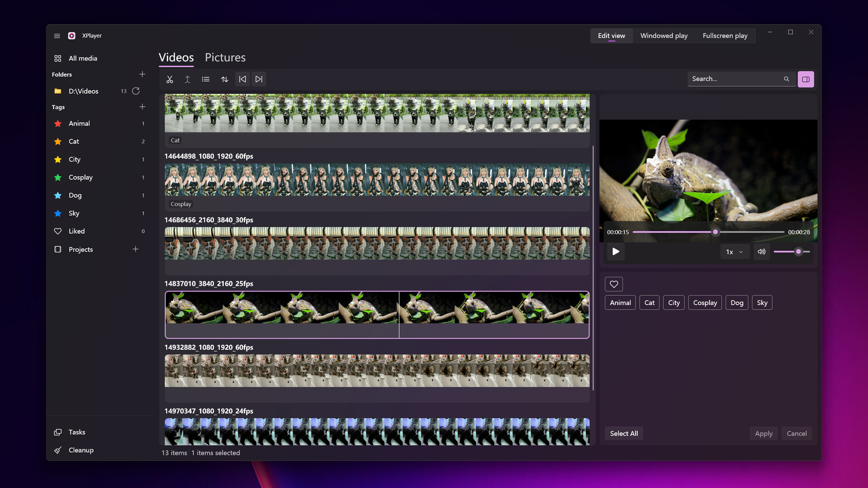The width and height of the screenshot is (868, 488).
Task: Select the cut/trim tool in the toolbar
Action: tap(170, 79)
